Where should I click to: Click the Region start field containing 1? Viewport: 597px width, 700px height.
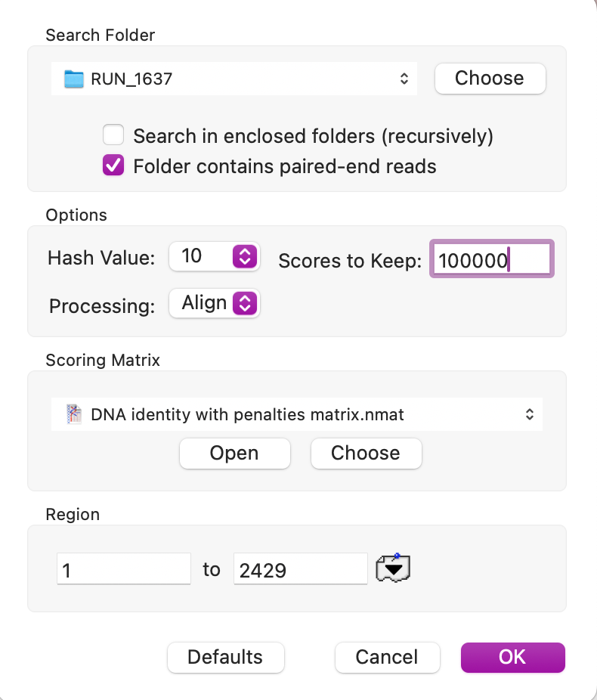tap(124, 568)
